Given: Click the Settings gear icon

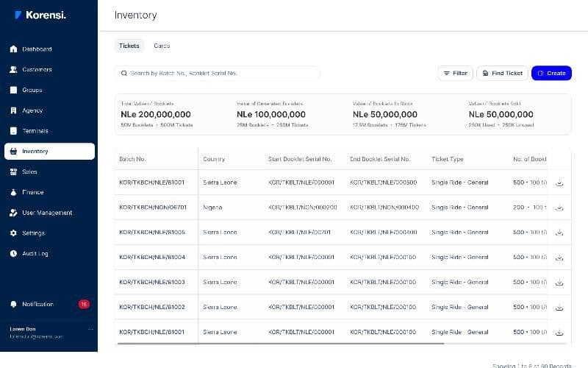Looking at the screenshot, I should (13, 233).
